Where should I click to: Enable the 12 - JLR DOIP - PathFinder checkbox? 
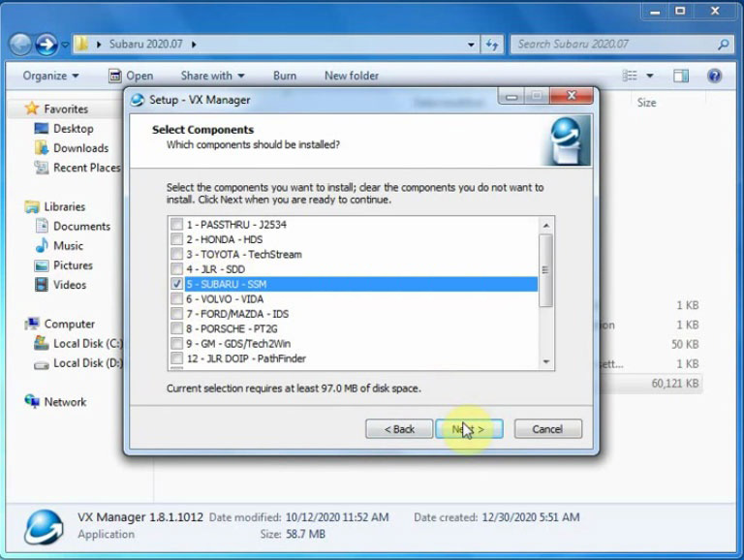tap(176, 358)
